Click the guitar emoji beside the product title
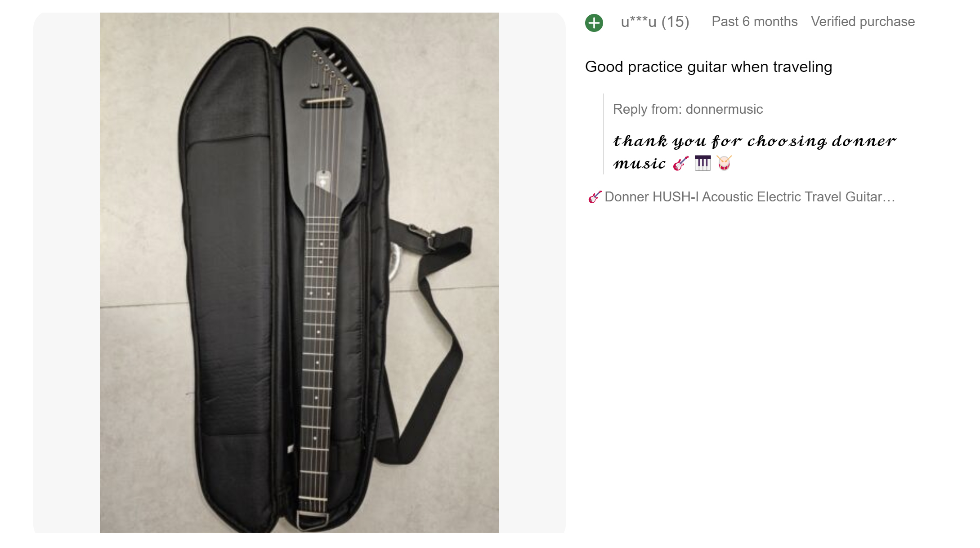This screenshot has height=548, width=980. (x=595, y=197)
